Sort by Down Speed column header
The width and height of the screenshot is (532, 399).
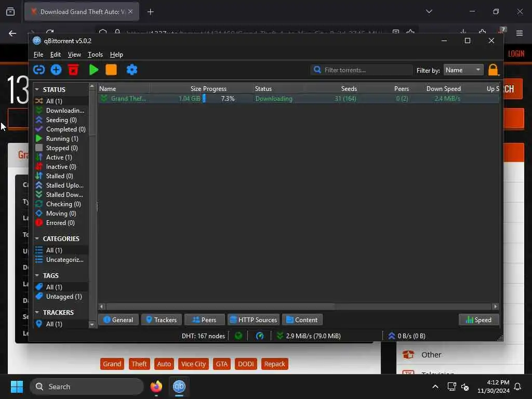(436, 88)
